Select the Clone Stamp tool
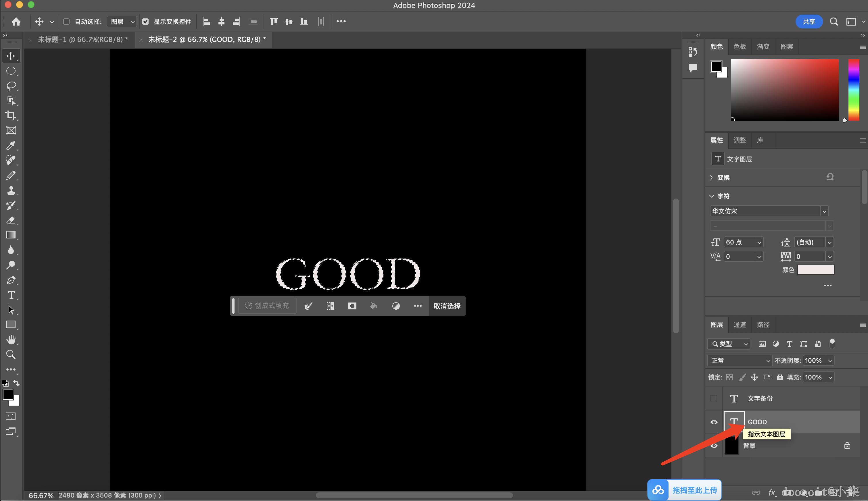Image resolution: width=868 pixels, height=501 pixels. [x=11, y=190]
